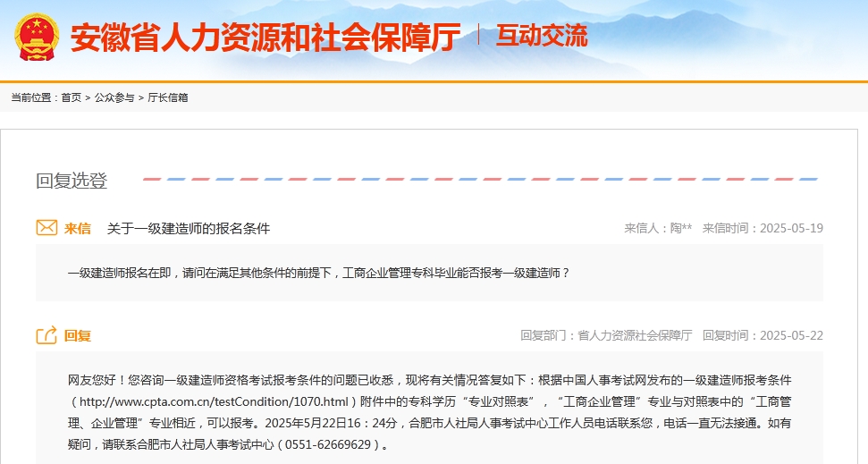Click the 来信时间：2025-05-19 text
This screenshot has width=868, height=464.
[763, 228]
